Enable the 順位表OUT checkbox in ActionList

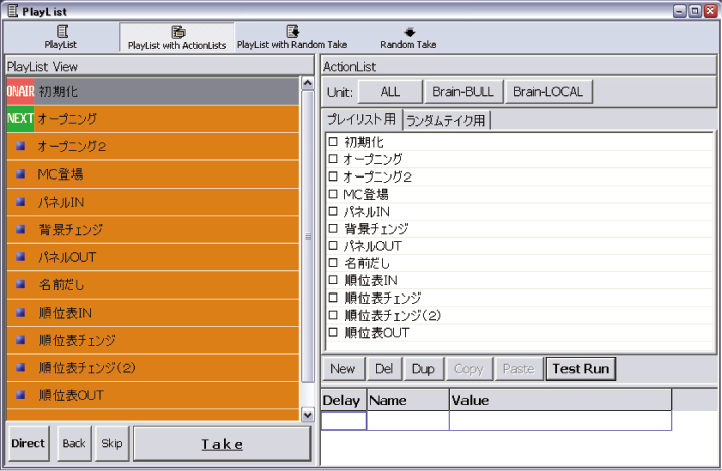pos(333,333)
